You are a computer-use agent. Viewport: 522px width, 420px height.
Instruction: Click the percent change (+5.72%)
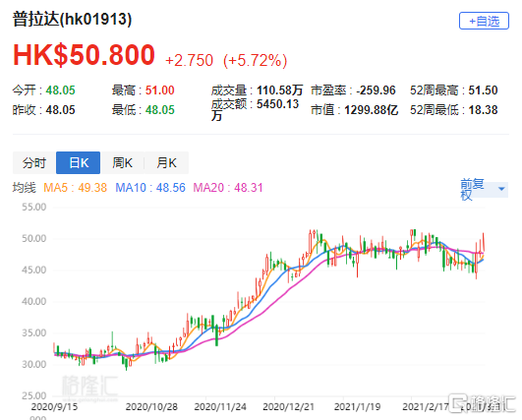coord(255,61)
